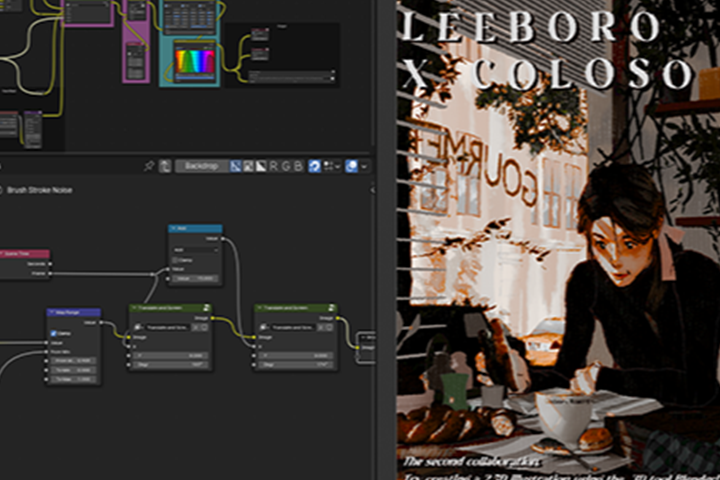Click Degr field in right Translate and Screen node
This screenshot has width=720, height=480.
pos(296,365)
